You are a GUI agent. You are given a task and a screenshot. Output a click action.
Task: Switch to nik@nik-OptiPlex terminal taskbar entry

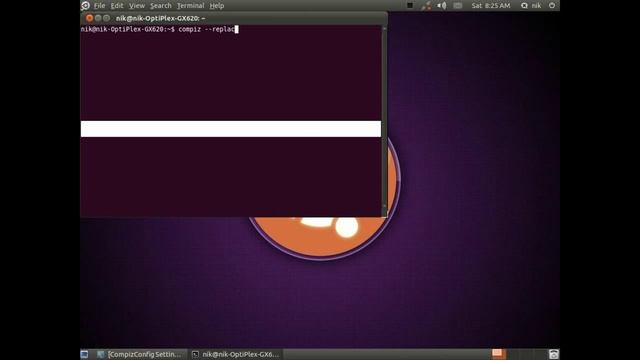(x=236, y=354)
